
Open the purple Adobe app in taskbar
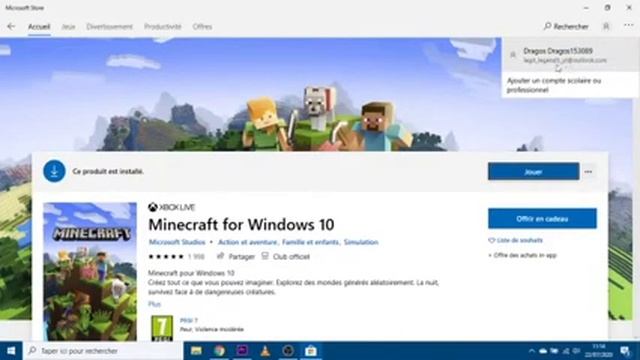[242, 351]
